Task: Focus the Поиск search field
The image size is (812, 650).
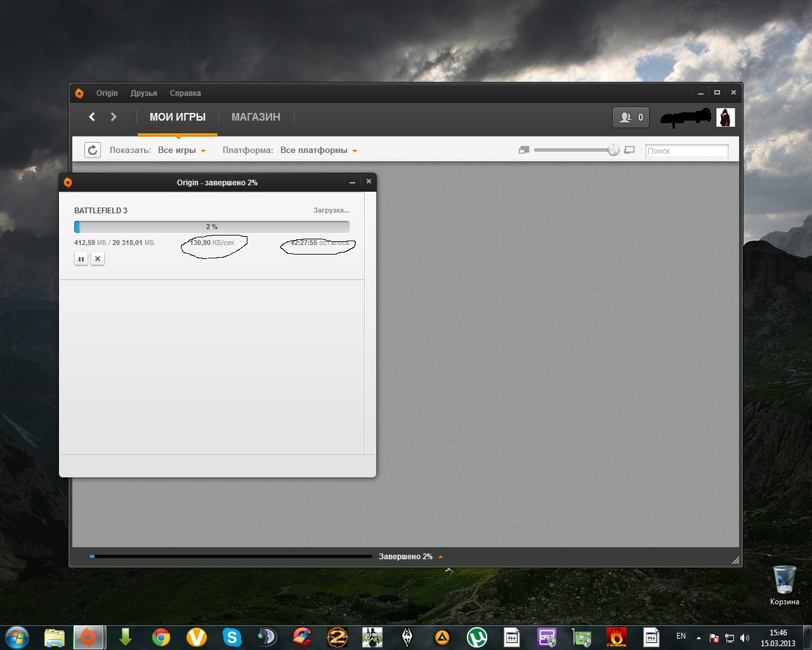Action: pyautogui.click(x=687, y=150)
